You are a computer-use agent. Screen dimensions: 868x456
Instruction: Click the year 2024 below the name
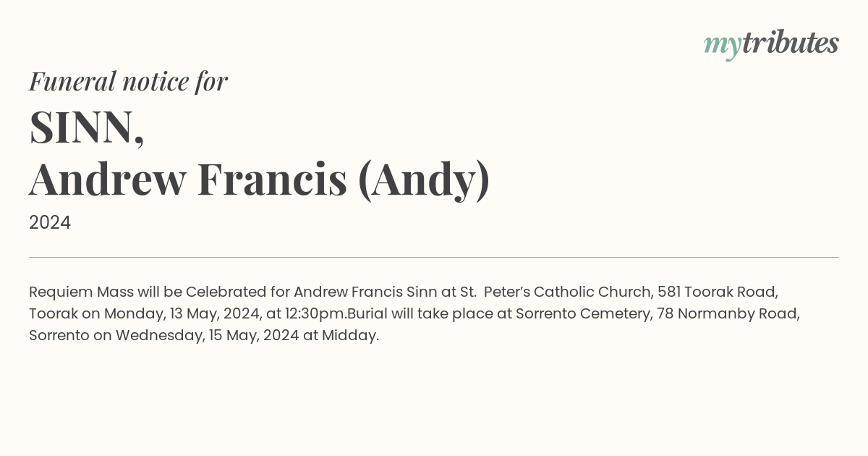pos(50,223)
